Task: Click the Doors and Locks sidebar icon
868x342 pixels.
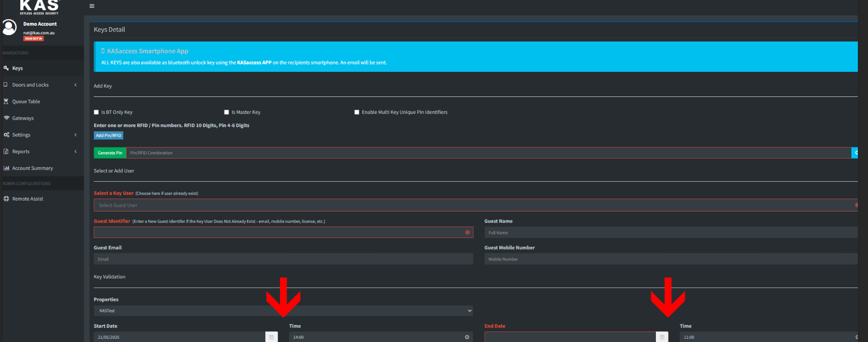Action: (x=6, y=85)
